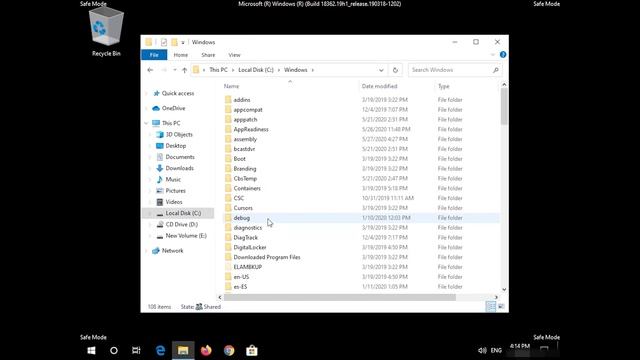Click the search magnifier icon
The width and height of the screenshot is (640, 360).
coord(496,70)
